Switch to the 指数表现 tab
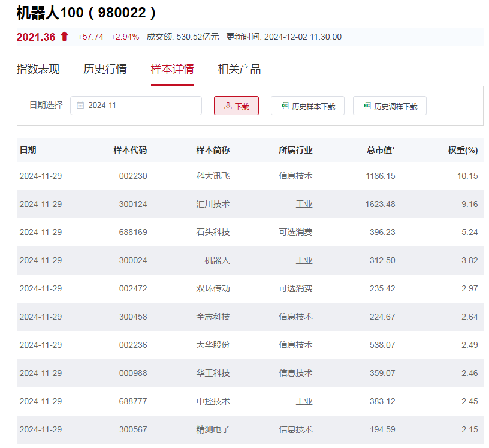489x448 pixels. pyautogui.click(x=37, y=69)
